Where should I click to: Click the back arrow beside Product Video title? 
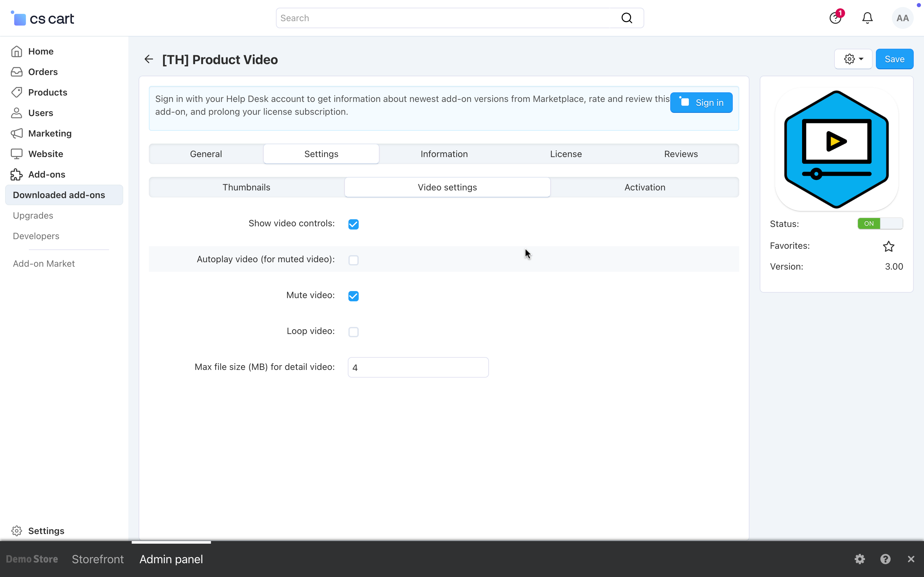149,59
